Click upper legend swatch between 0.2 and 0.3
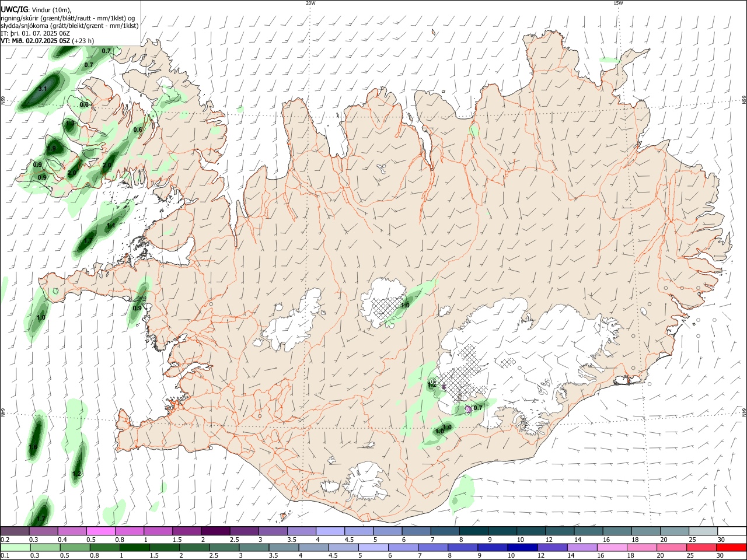 click(15, 531)
